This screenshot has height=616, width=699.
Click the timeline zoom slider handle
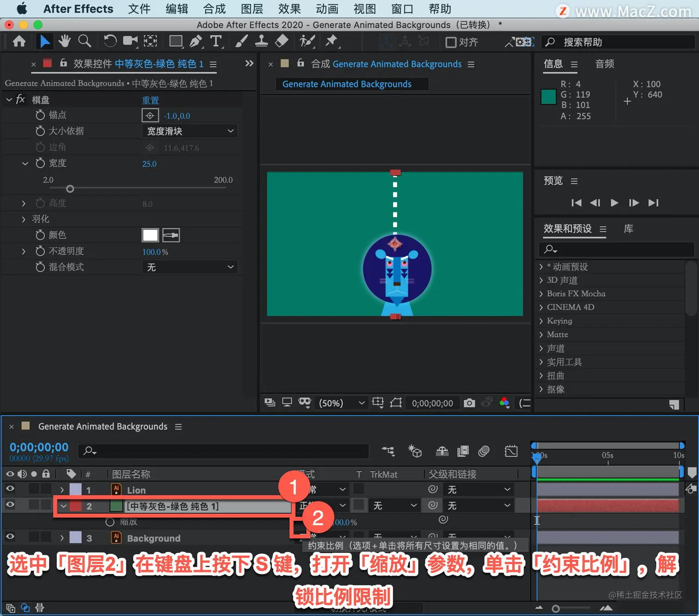tap(556, 609)
